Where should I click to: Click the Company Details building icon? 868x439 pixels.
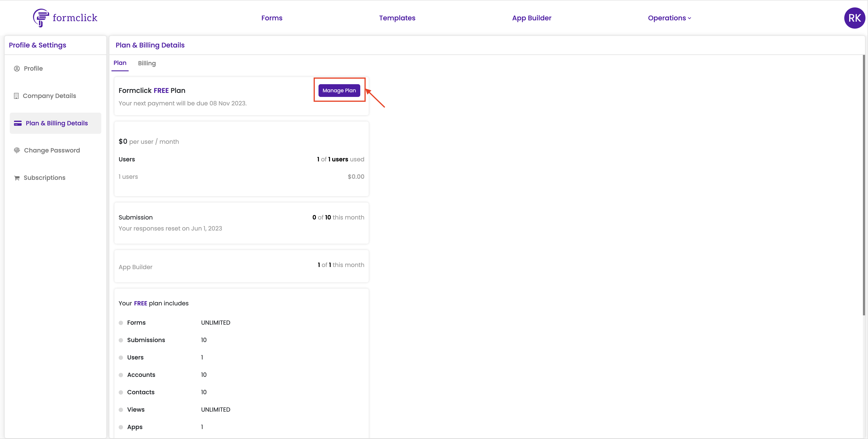pos(16,96)
